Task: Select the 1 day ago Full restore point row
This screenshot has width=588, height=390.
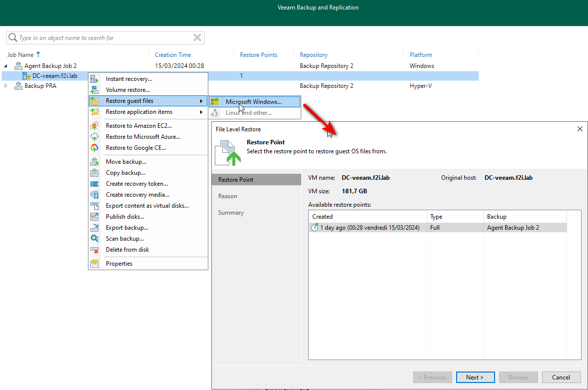Action: 438,228
